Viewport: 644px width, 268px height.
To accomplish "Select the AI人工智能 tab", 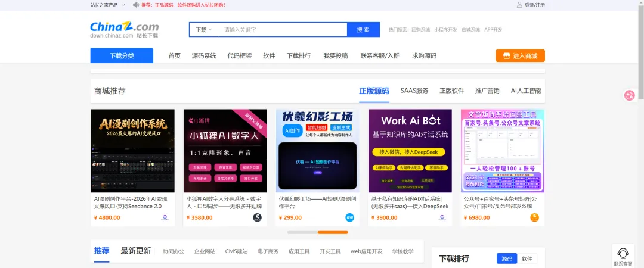I will 526,91.
